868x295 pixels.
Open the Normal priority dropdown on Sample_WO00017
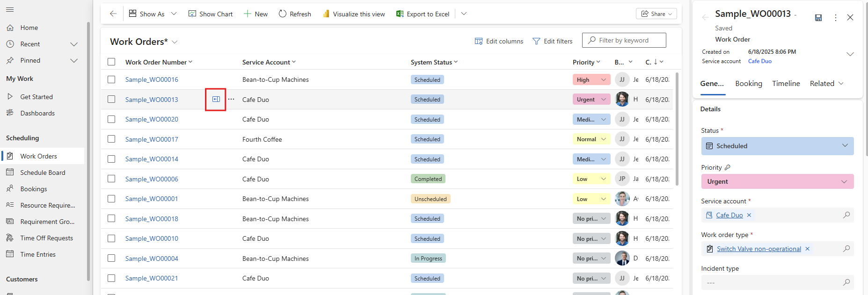[x=591, y=139]
